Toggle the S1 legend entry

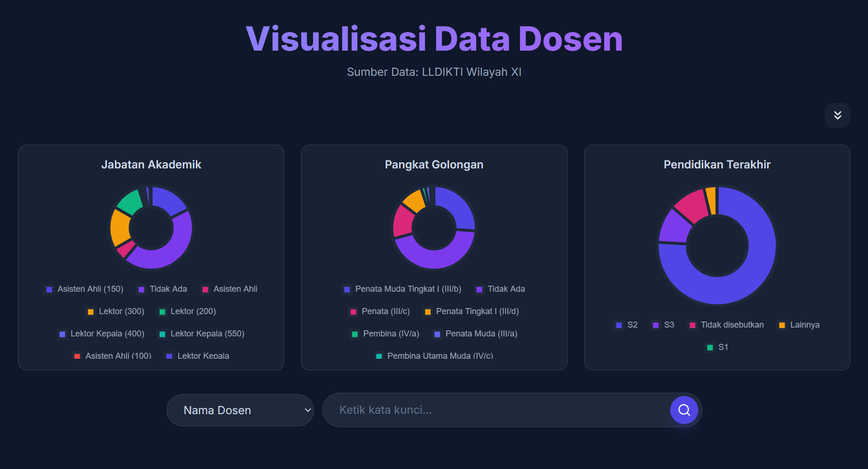(x=717, y=347)
